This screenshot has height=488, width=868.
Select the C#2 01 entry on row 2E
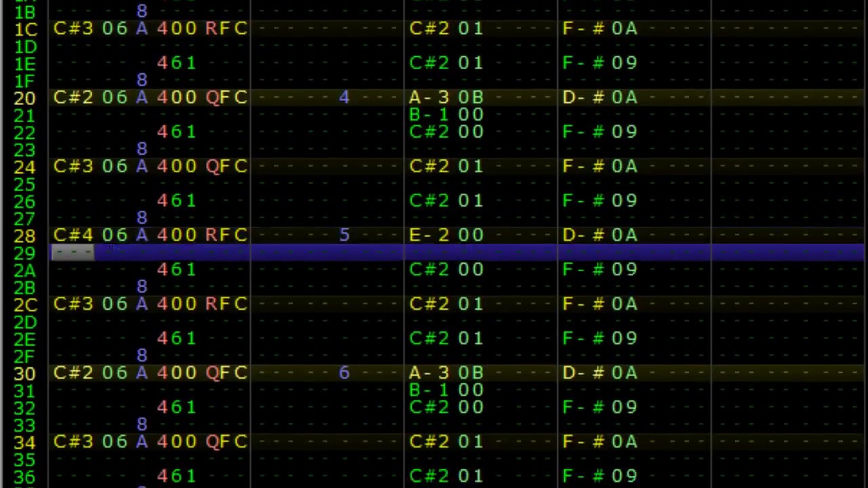click(x=446, y=338)
